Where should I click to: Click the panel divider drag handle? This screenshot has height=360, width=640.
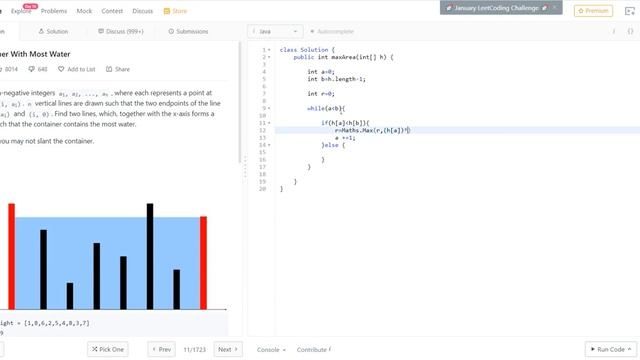pos(245,167)
